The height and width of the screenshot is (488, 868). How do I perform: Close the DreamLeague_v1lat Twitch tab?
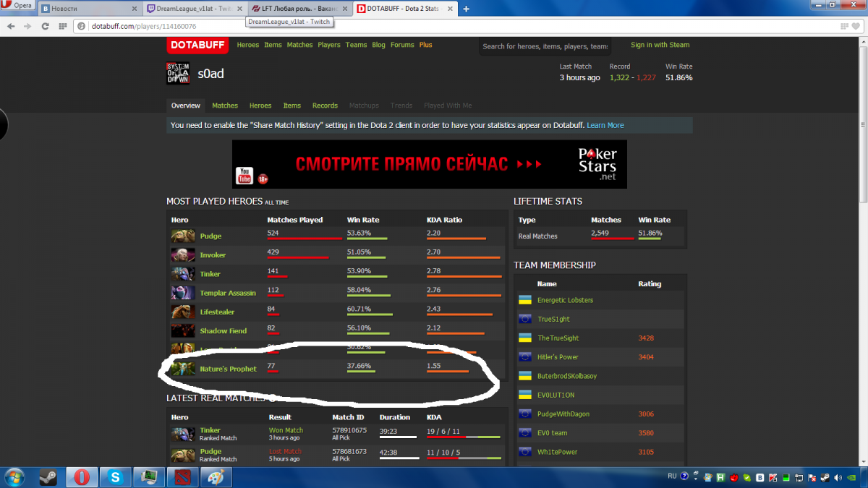coord(240,9)
